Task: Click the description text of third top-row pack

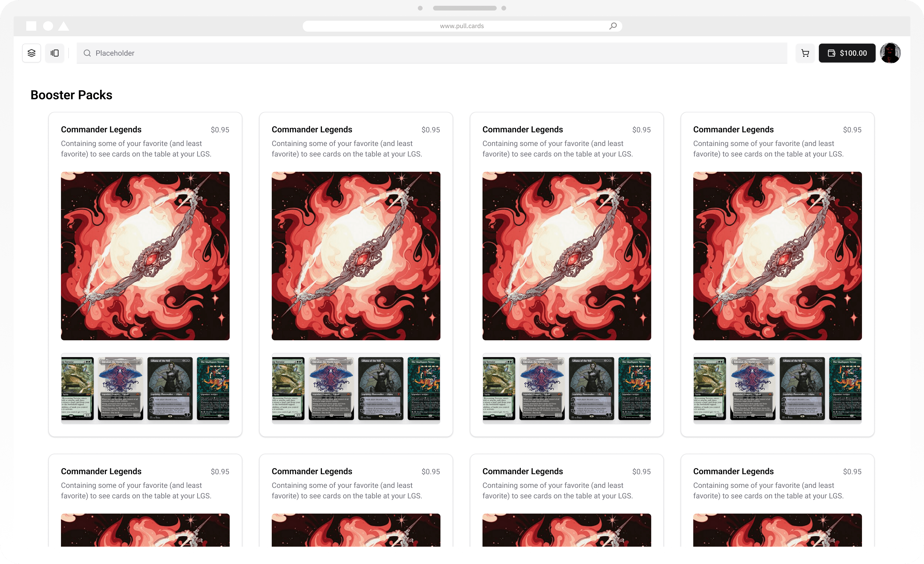Action: (558, 149)
